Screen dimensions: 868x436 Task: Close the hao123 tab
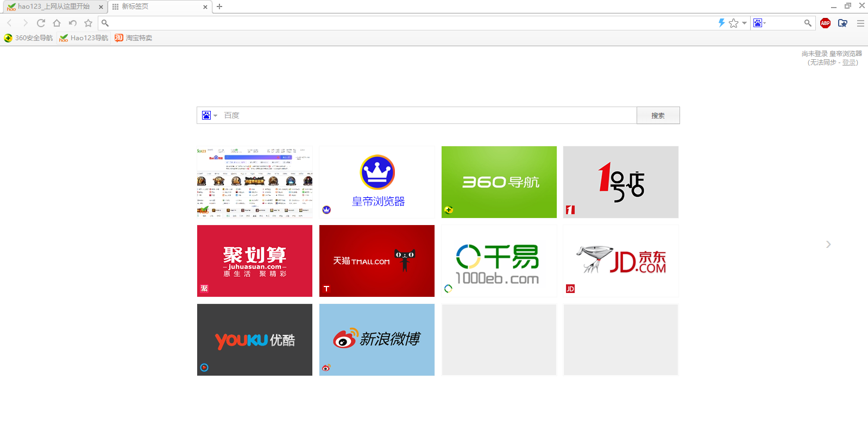point(100,7)
